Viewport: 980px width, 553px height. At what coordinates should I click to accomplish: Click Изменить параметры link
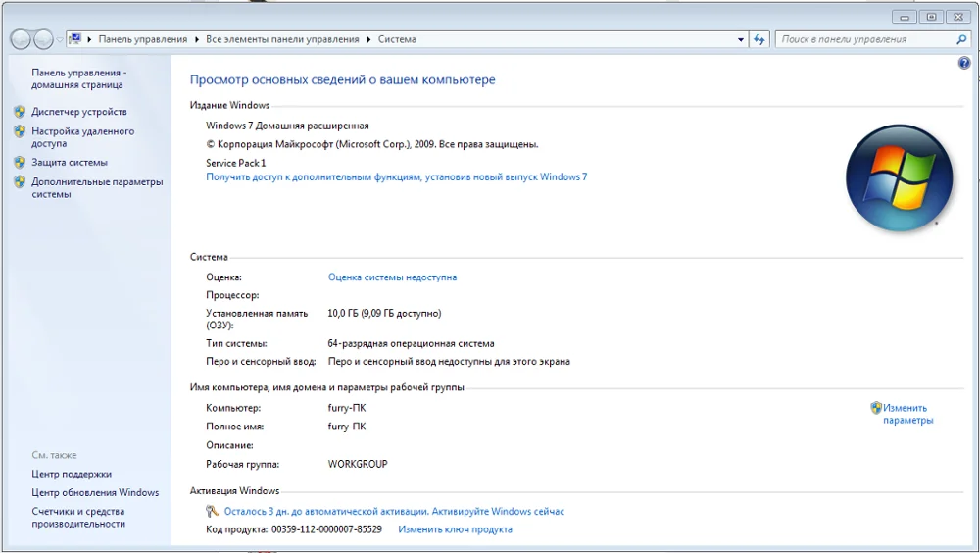coord(908,414)
